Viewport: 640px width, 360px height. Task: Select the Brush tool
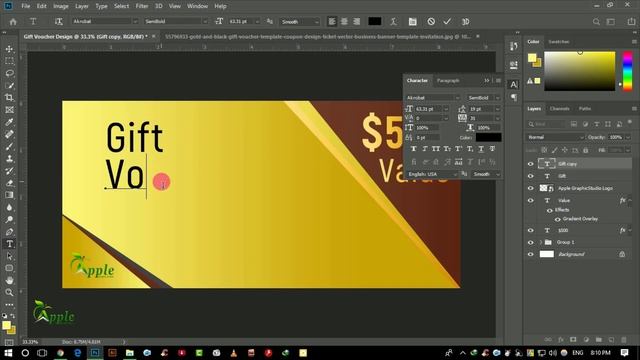9,147
